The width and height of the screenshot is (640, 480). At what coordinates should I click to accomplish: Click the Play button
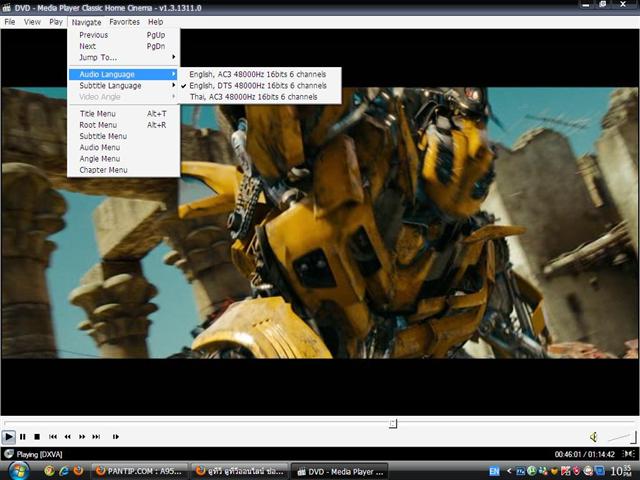tap(8, 437)
